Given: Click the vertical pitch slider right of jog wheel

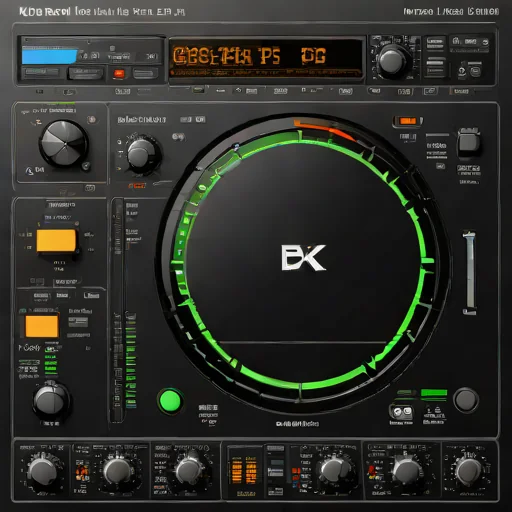Looking at the screenshot, I should coord(470,272).
